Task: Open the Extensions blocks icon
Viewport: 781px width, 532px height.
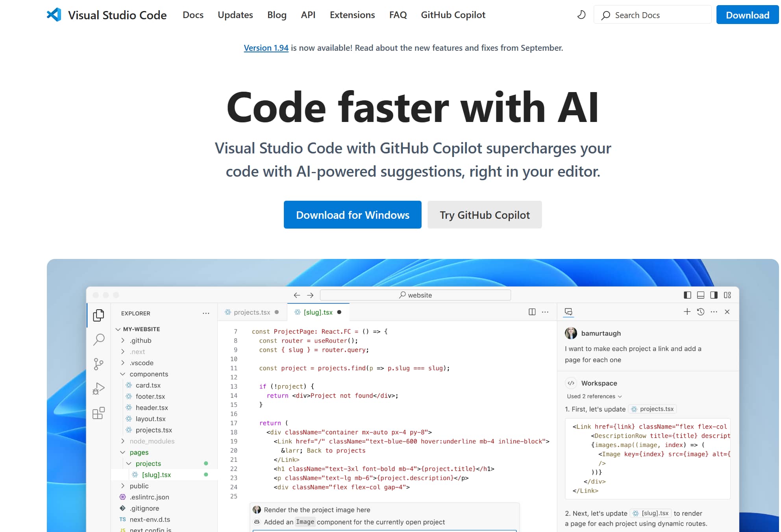Action: click(98, 413)
